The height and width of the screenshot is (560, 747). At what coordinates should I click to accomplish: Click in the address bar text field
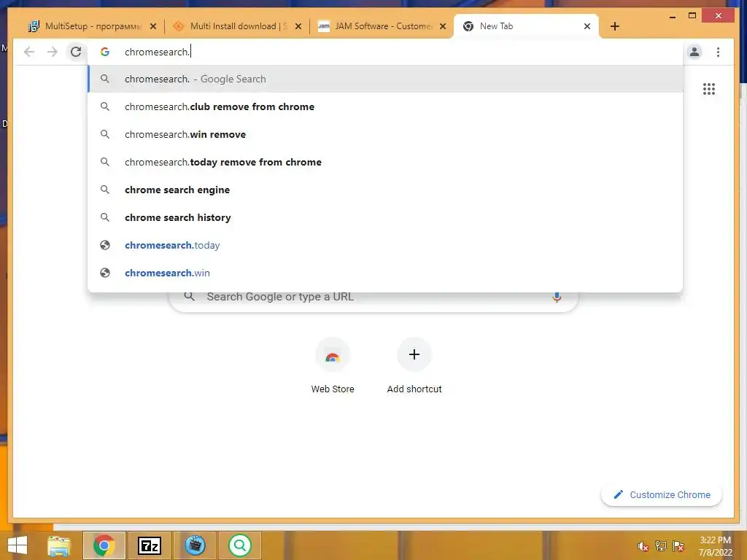coord(387,52)
